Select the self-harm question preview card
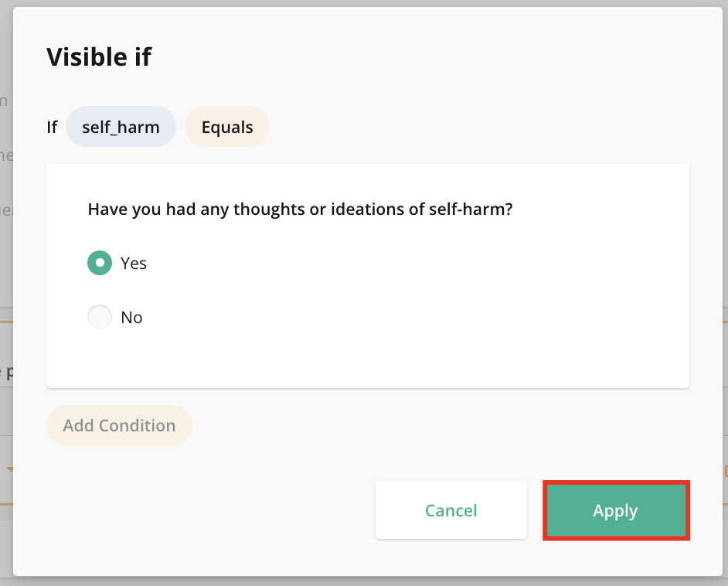Image resolution: width=728 pixels, height=586 pixels. click(x=367, y=274)
